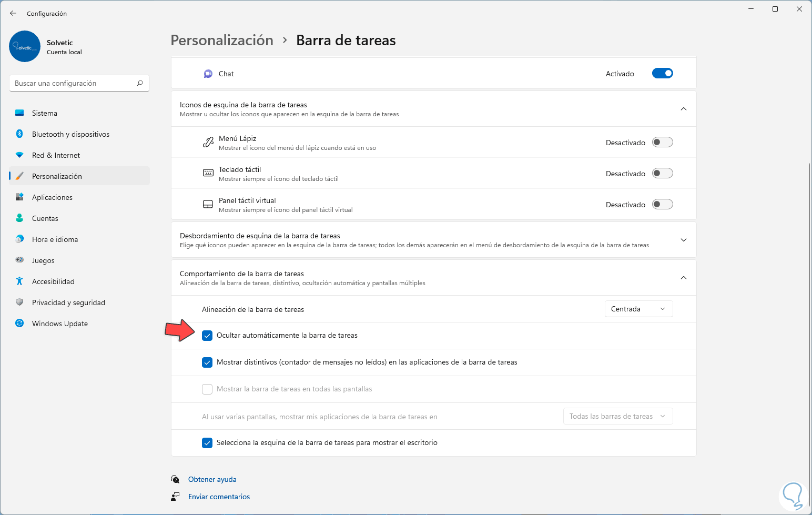Click the back arrow icon

(13, 13)
